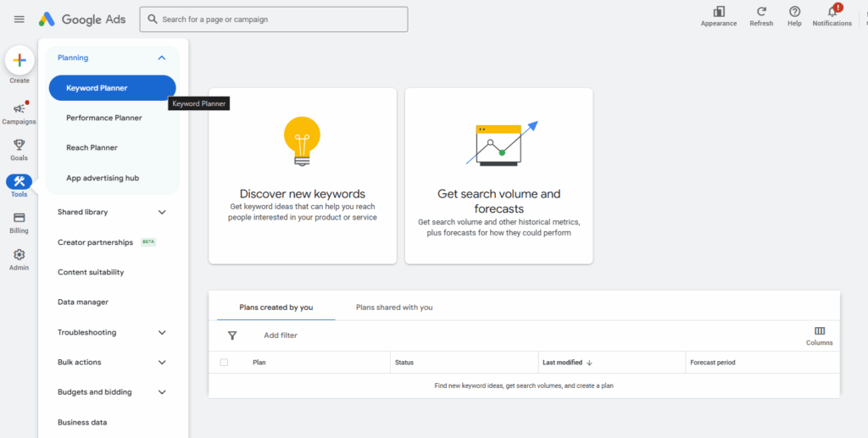Open Content suitability
The width and height of the screenshot is (868, 438).
coord(91,272)
